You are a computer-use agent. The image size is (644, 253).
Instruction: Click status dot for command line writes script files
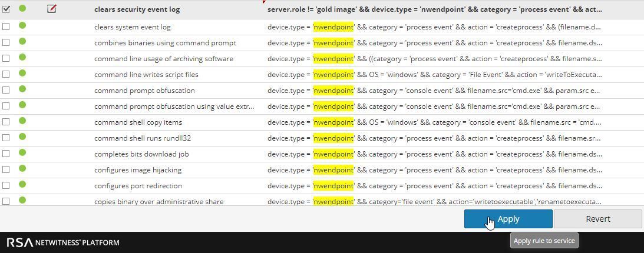click(x=22, y=74)
